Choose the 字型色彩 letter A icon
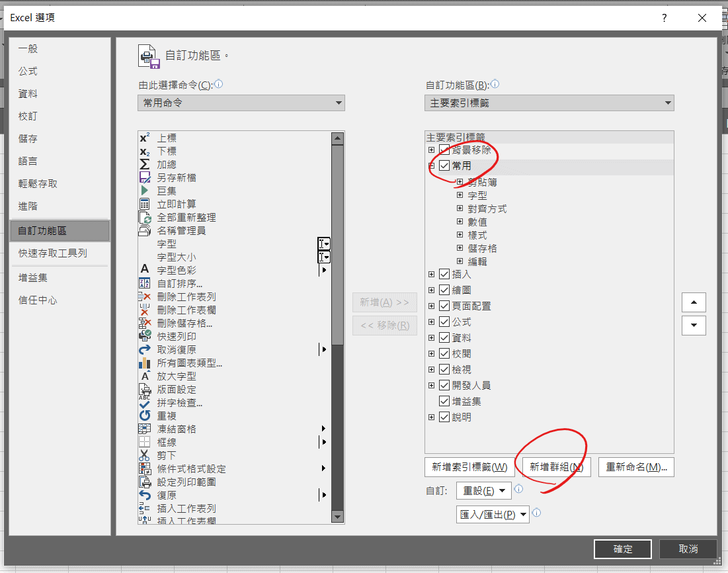This screenshot has height=573, width=728. tap(144, 270)
